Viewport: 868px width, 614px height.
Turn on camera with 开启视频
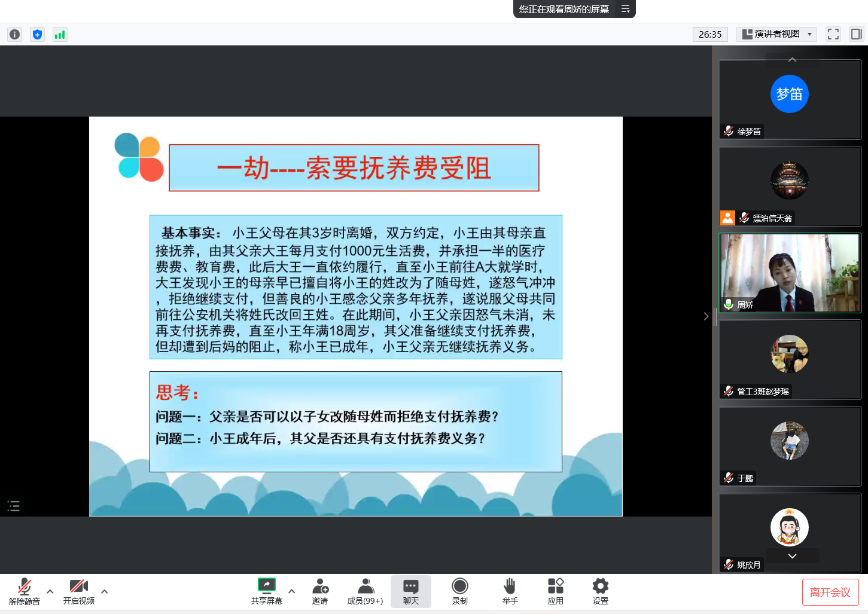click(79, 591)
